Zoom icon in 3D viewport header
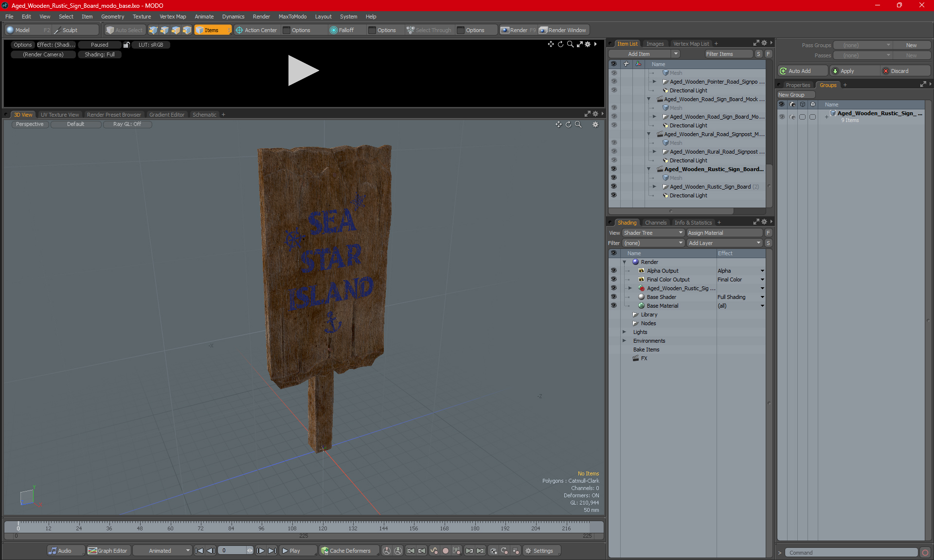934x560 pixels. (578, 124)
